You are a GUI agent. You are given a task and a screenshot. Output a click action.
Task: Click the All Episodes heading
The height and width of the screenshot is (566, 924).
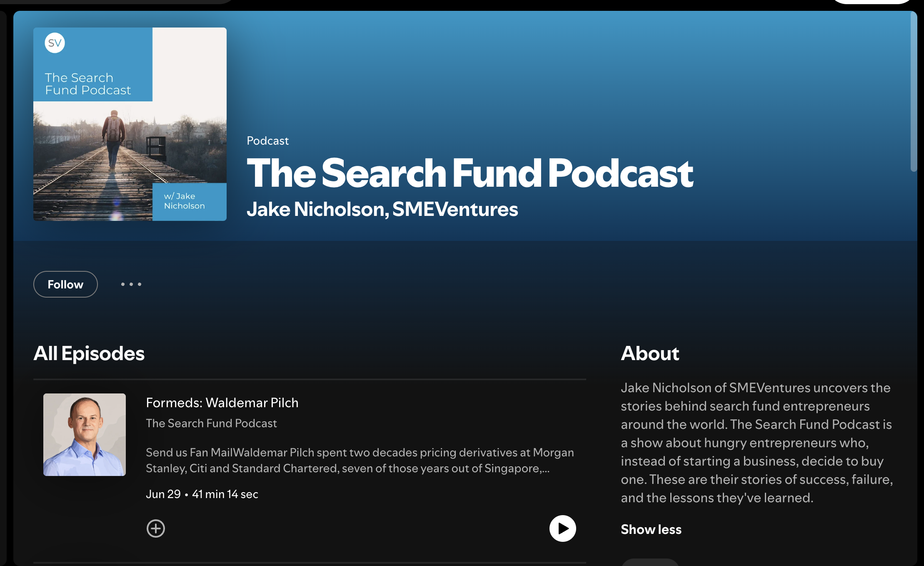pyautogui.click(x=89, y=353)
